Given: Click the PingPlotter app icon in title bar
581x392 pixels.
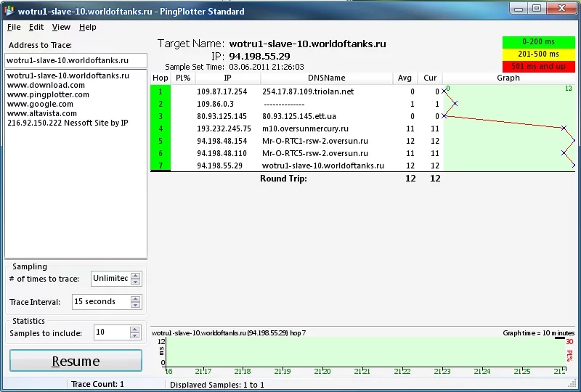Looking at the screenshot, I should (x=9, y=11).
